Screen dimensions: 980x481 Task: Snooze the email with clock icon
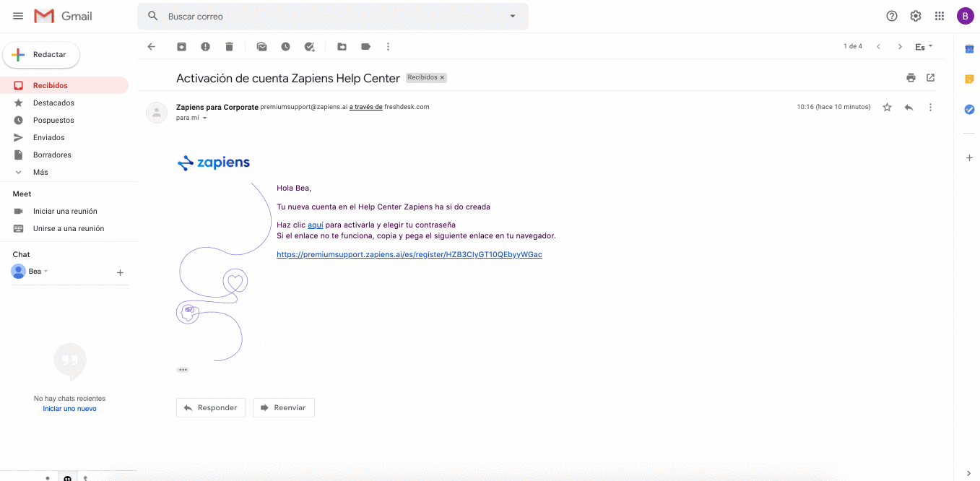point(286,46)
